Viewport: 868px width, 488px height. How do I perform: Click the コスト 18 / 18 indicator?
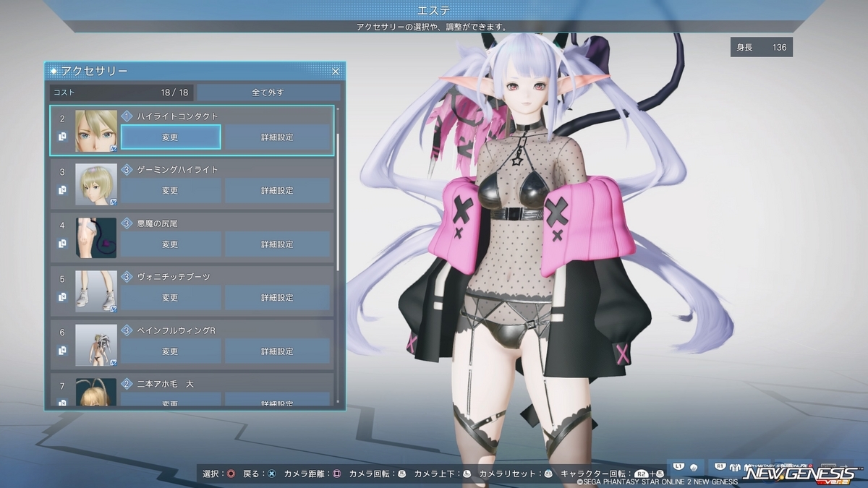pyautogui.click(x=121, y=93)
